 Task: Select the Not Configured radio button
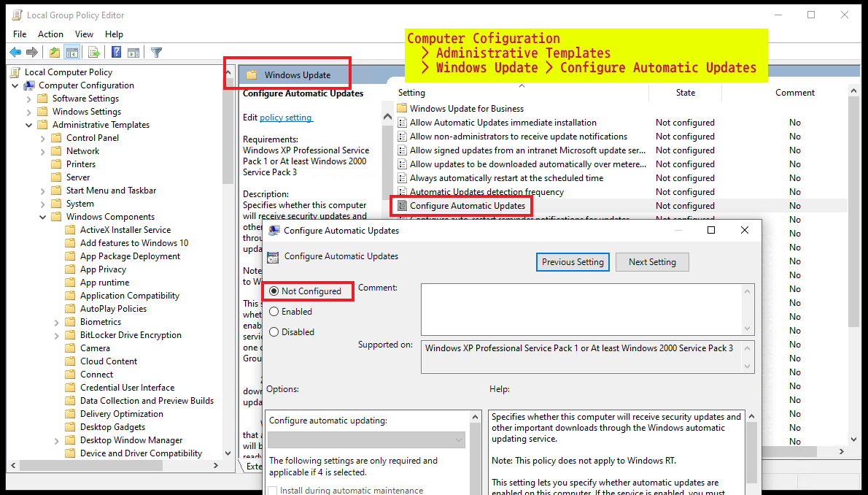point(274,291)
